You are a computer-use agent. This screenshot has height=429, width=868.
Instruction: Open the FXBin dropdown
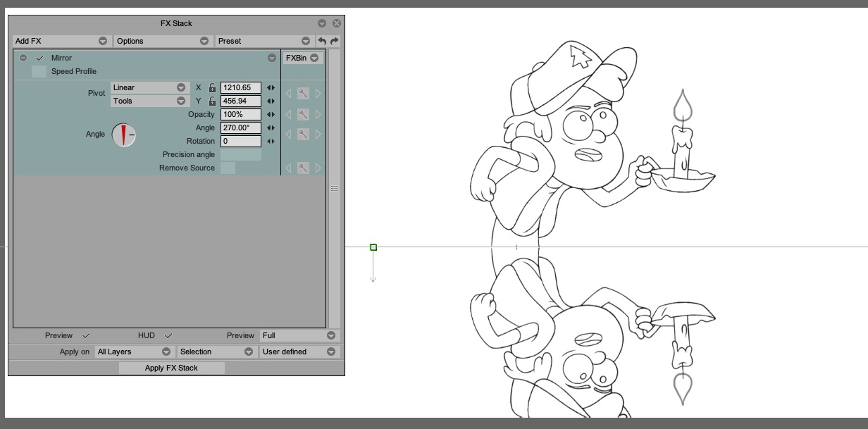pos(303,58)
